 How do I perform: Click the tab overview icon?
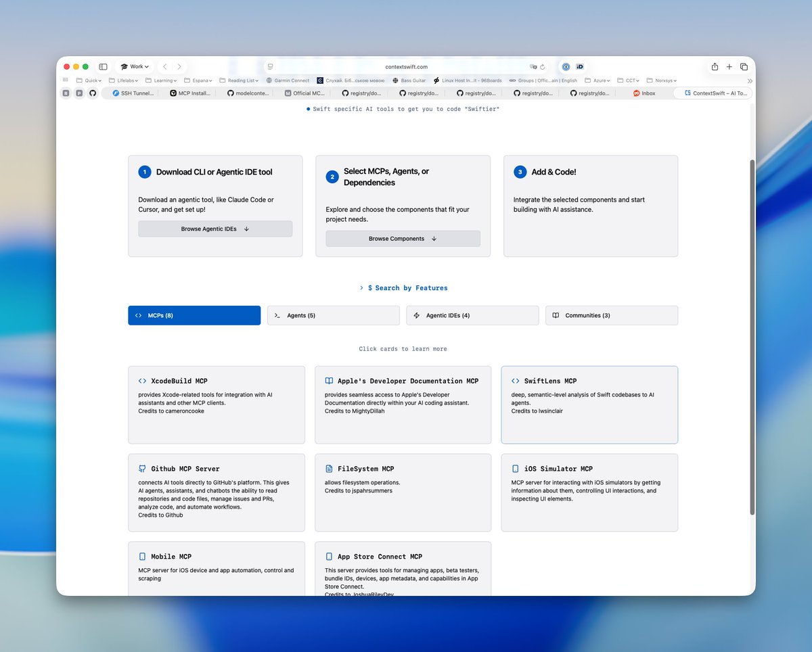click(x=744, y=66)
